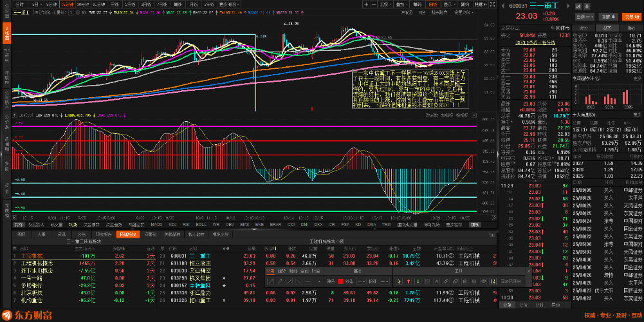Open self-select dropdown in quote panel
The height and width of the screenshot is (322, 644).
(585, 17)
